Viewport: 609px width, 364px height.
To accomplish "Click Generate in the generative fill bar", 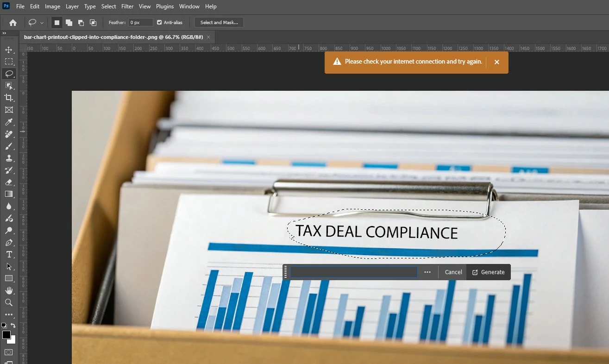I will (x=489, y=272).
